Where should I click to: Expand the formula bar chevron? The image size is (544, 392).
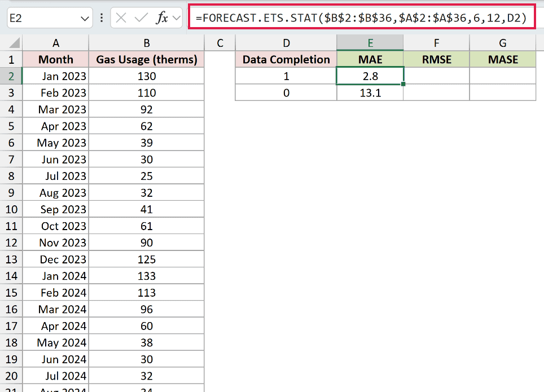(177, 17)
